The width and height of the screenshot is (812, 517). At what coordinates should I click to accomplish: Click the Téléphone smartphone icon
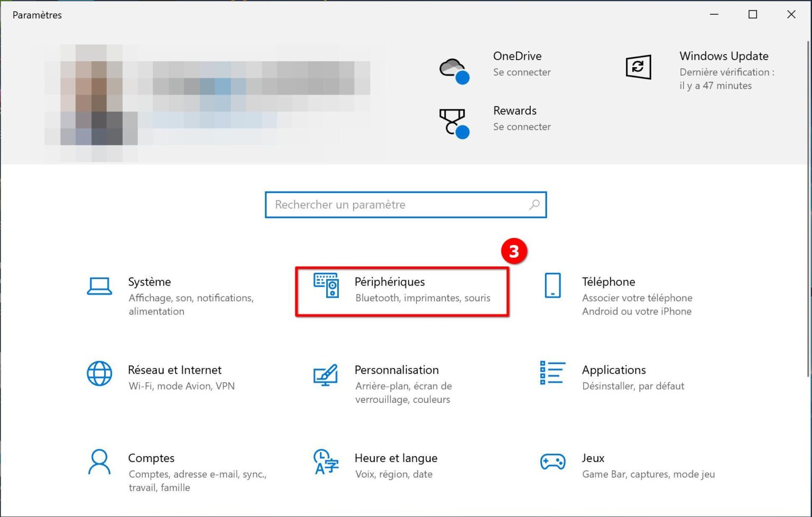552,285
